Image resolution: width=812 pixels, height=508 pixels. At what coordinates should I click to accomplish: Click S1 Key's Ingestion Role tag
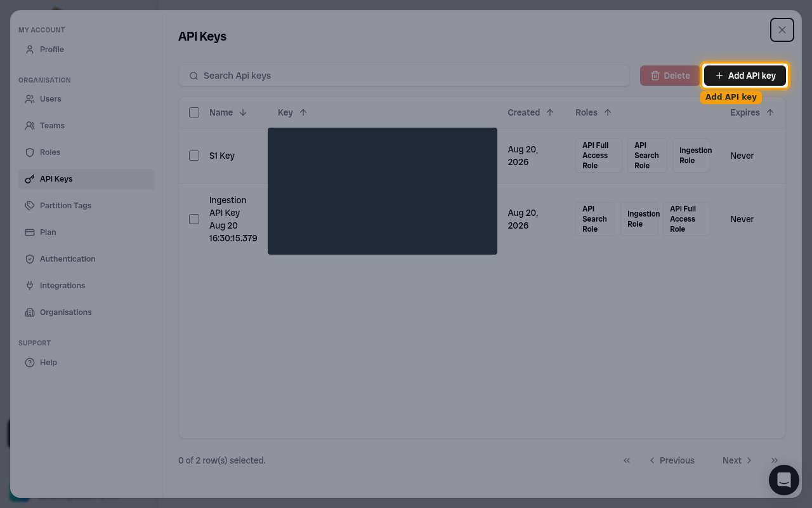(x=691, y=156)
